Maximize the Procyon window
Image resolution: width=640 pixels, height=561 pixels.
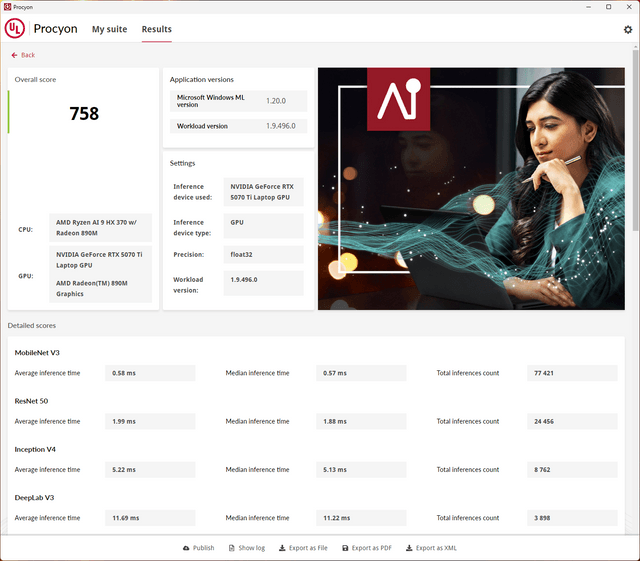pyautogui.click(x=608, y=7)
